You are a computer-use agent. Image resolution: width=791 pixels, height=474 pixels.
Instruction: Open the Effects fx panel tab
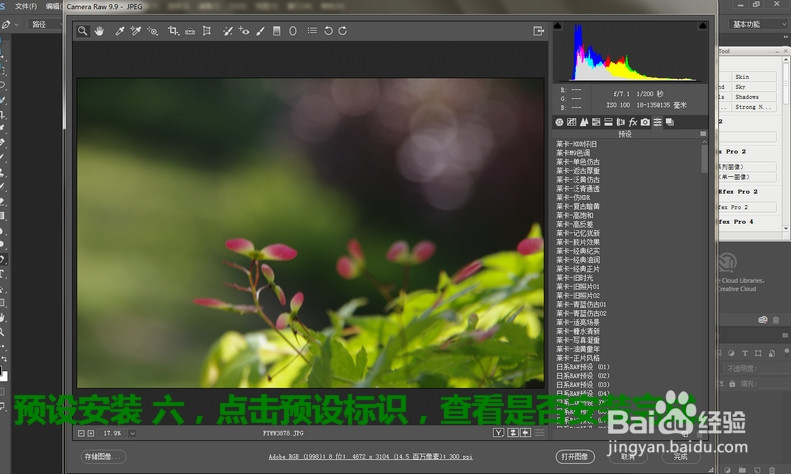(x=633, y=122)
